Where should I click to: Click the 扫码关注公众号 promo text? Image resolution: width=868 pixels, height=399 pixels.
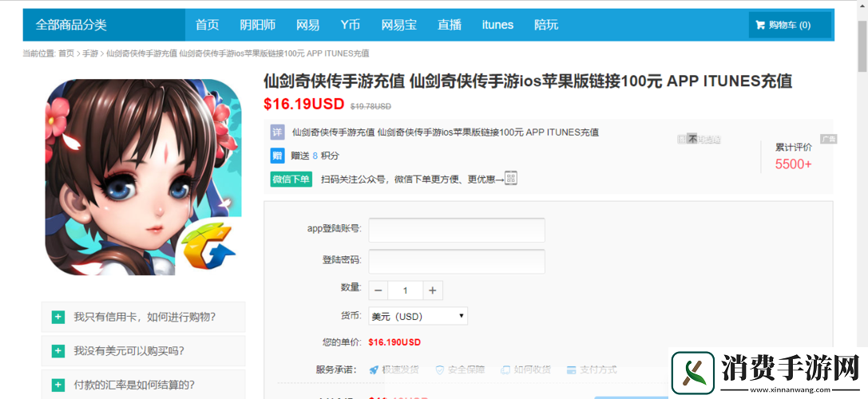(x=411, y=179)
